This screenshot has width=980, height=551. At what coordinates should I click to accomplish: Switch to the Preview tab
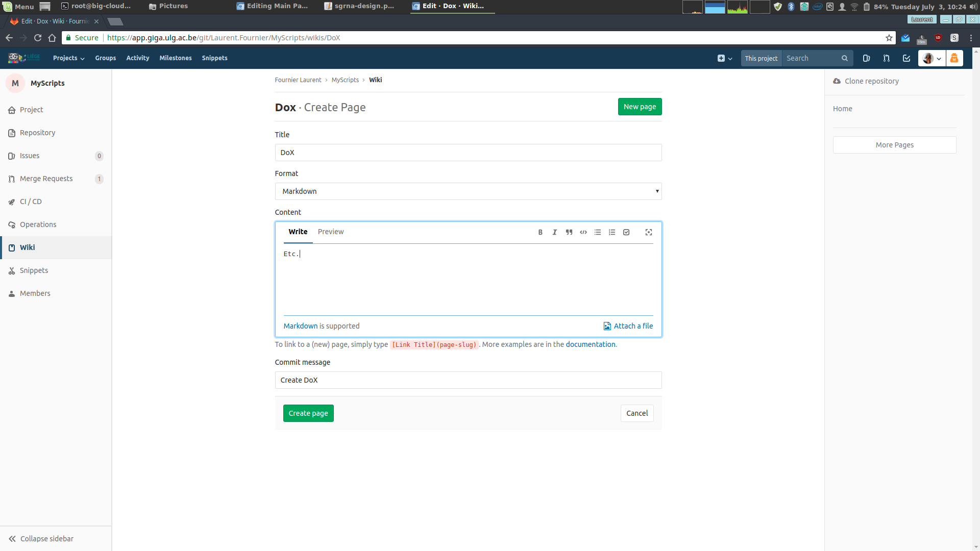(330, 232)
